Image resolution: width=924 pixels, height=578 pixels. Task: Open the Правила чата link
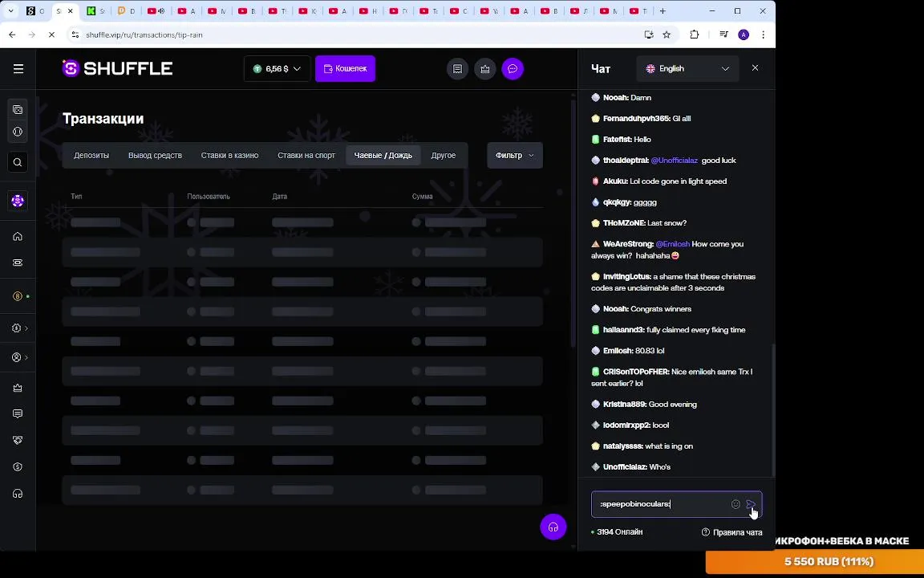click(731, 532)
